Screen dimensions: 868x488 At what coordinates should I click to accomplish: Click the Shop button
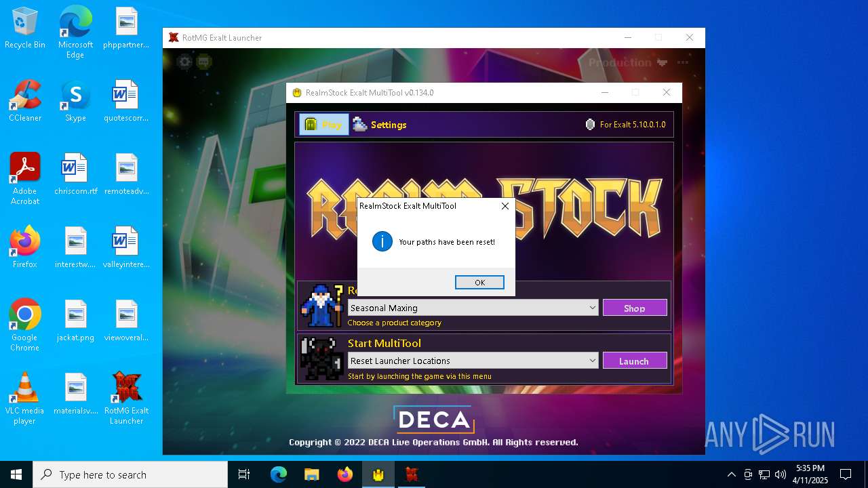(x=635, y=308)
